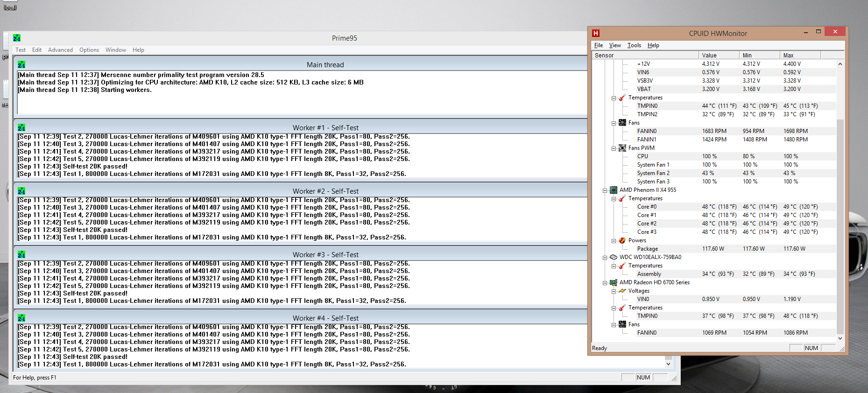Click HWMonitor scrollbar down arrow
Viewport: 868px width, 393px height.
840,338
